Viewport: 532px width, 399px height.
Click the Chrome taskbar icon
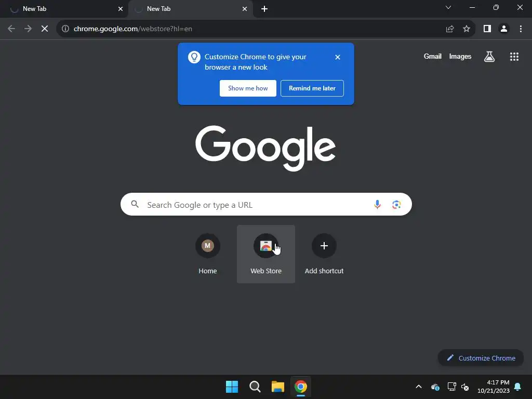pyautogui.click(x=301, y=387)
